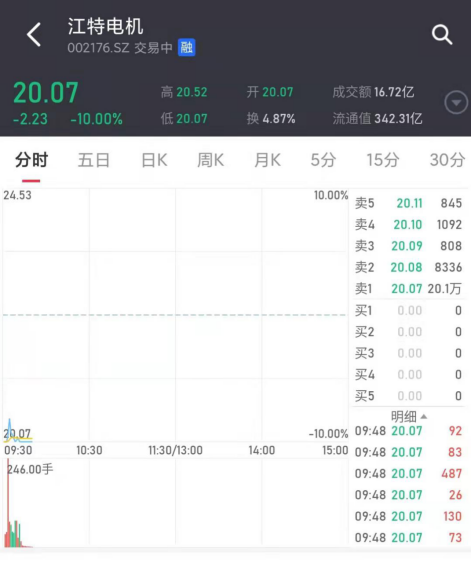Expand quote details with circled down arrow

456,103
